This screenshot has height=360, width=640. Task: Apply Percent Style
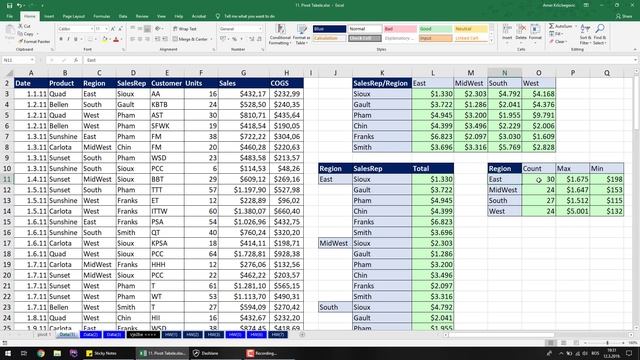click(x=235, y=39)
